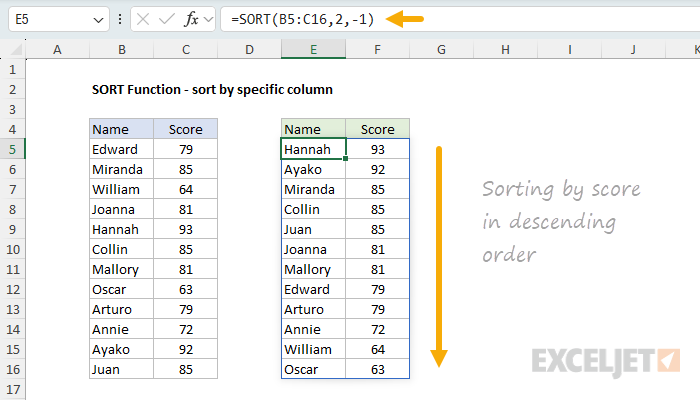The image size is (700, 400).
Task: Click cell B9 containing Hannah
Action: point(121,229)
